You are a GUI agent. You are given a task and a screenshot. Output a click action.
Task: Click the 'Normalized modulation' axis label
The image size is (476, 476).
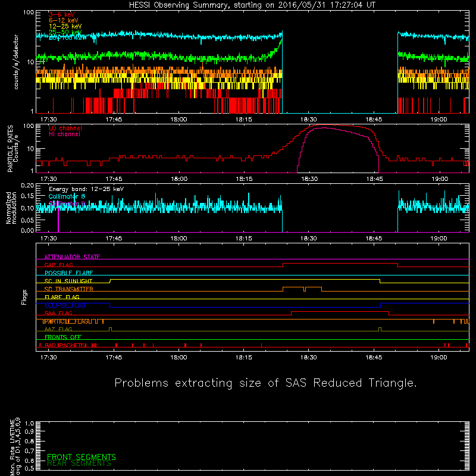pyautogui.click(x=11, y=208)
